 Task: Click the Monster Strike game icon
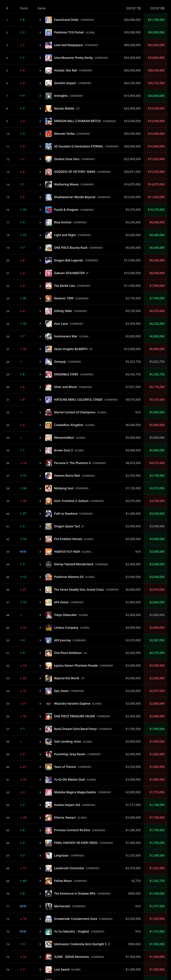tap(49, 134)
